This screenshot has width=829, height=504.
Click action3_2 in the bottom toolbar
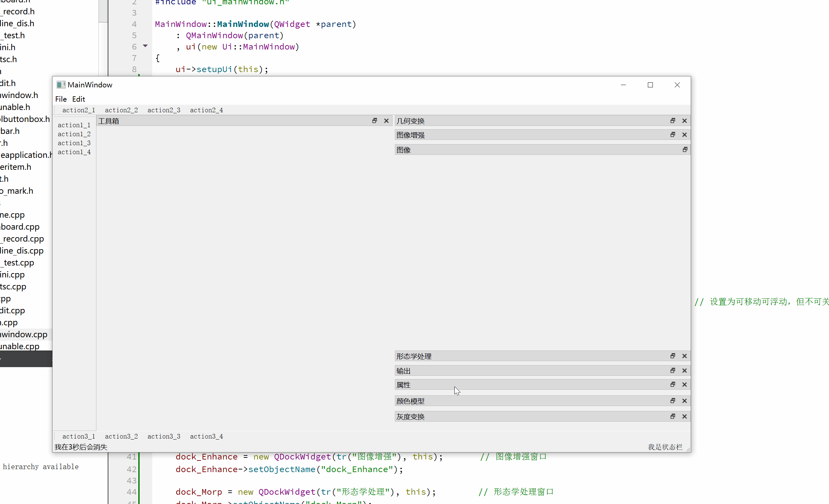[121, 437]
